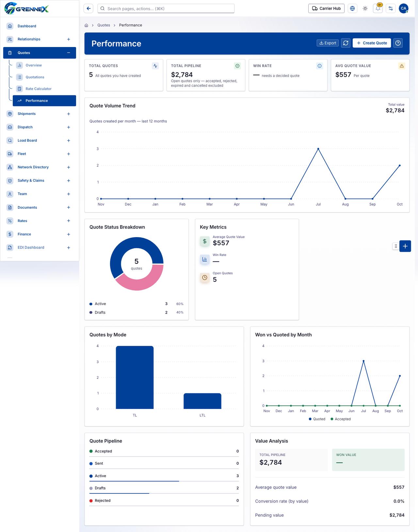Open Quotations under Quotes
Viewport: 418px width, 532px height.
(x=44, y=77)
